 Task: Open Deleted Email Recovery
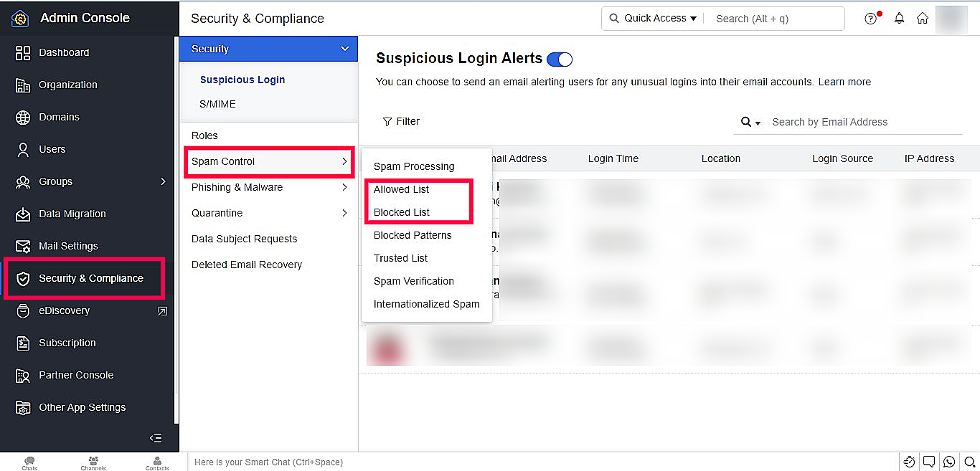[247, 265]
